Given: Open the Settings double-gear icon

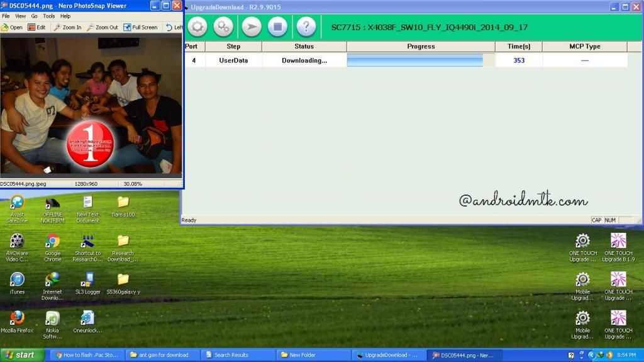Looking at the screenshot, I should tap(223, 27).
